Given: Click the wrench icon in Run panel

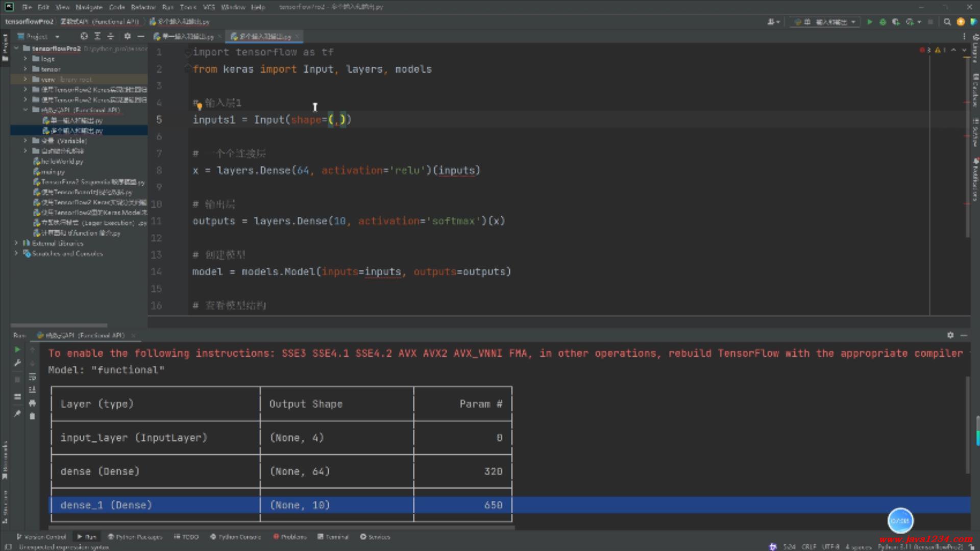Looking at the screenshot, I should pyautogui.click(x=17, y=363).
